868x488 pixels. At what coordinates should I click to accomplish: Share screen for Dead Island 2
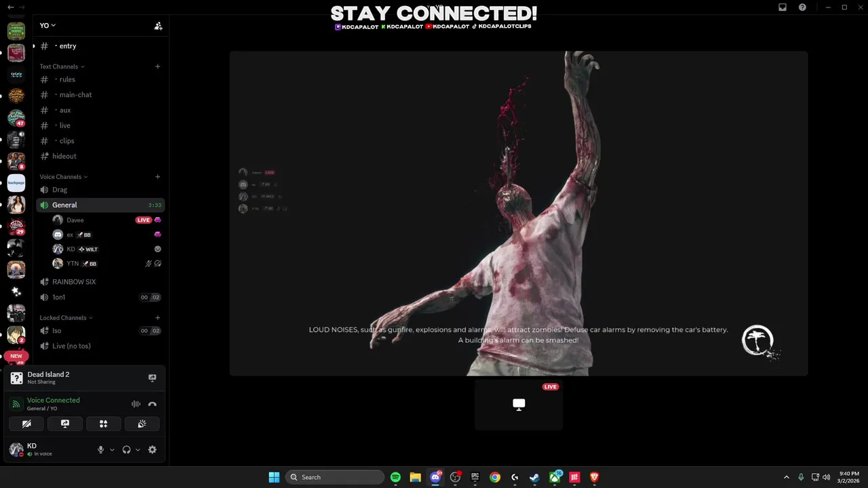click(152, 378)
